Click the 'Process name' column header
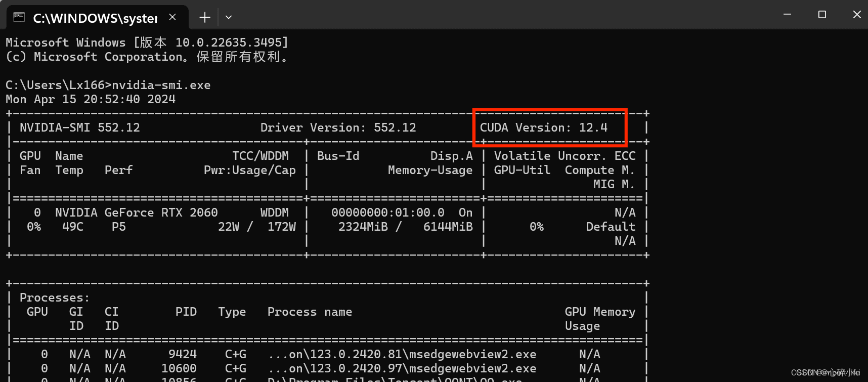This screenshot has height=382, width=868. (x=310, y=312)
